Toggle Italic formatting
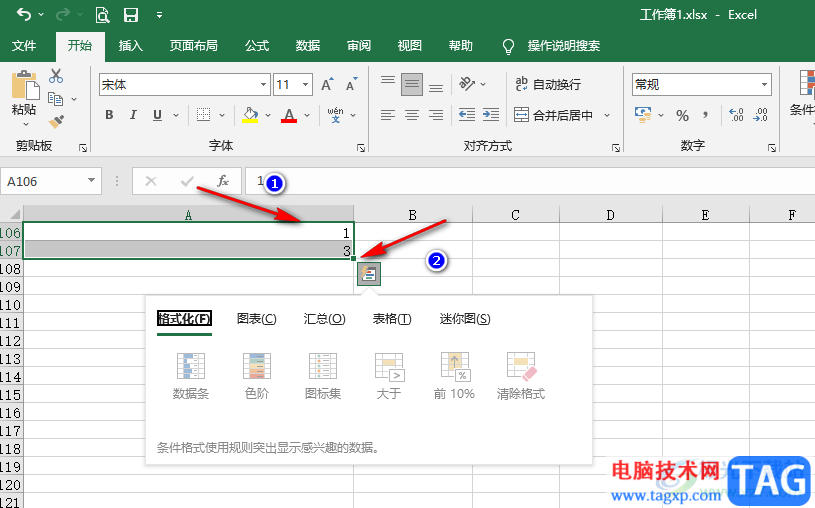The width and height of the screenshot is (815, 508). [x=133, y=115]
